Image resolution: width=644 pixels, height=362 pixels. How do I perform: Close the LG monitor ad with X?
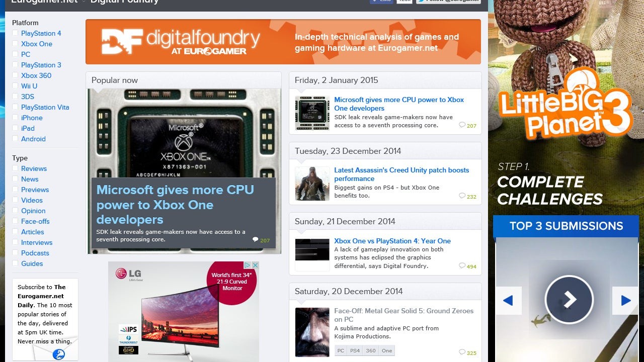click(x=255, y=265)
